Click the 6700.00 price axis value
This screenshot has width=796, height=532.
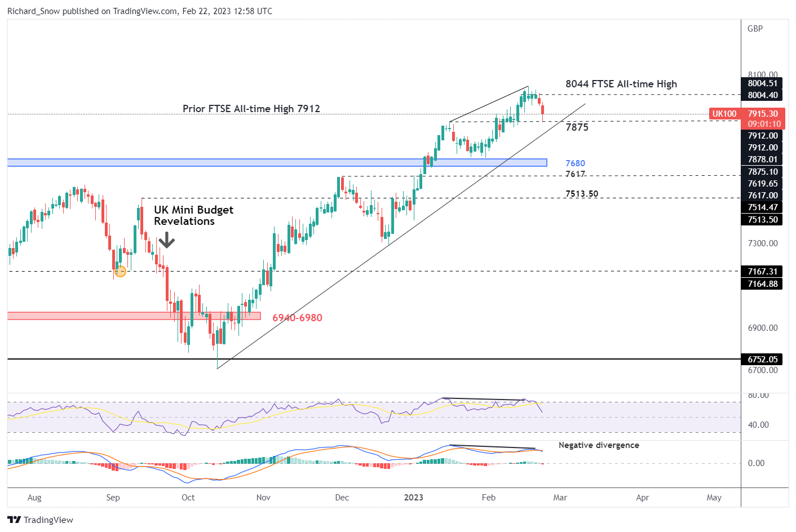tap(763, 370)
